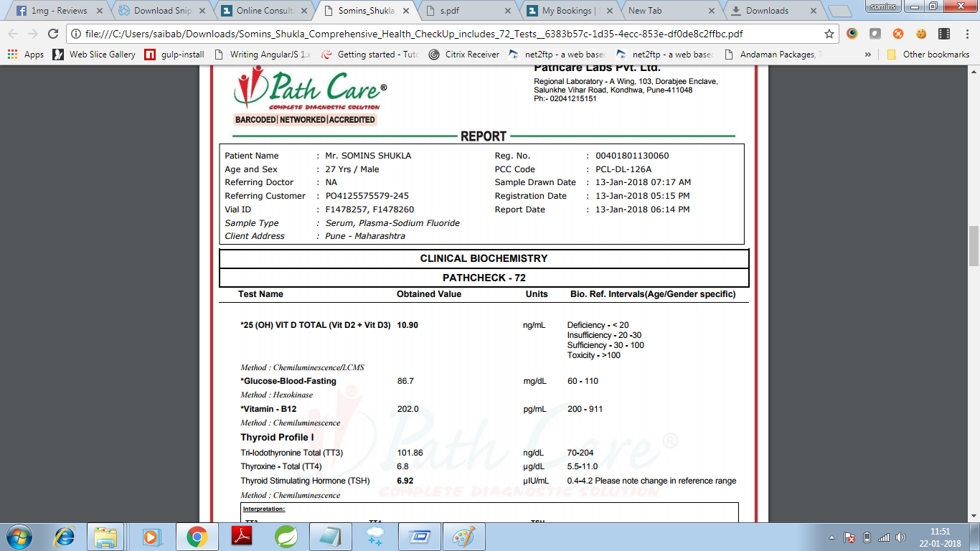Open Internet Explorer from the taskbar
Screen dimensions: 980x551
[65, 537]
